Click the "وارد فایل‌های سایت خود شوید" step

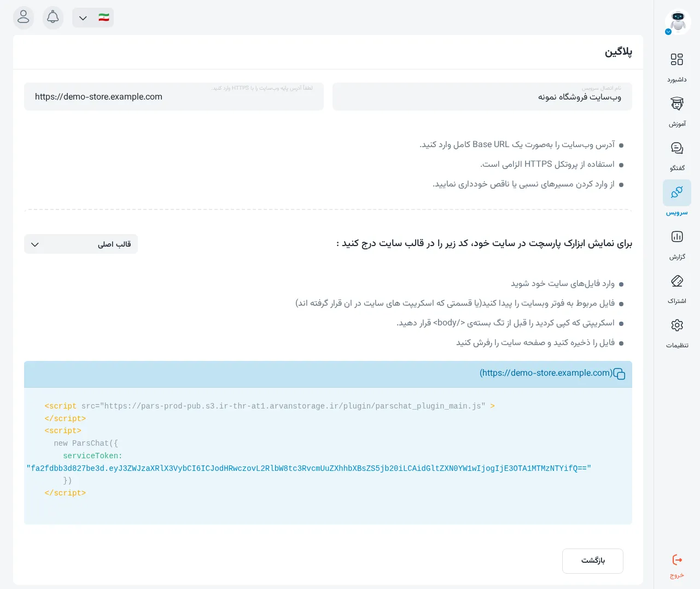(563, 283)
